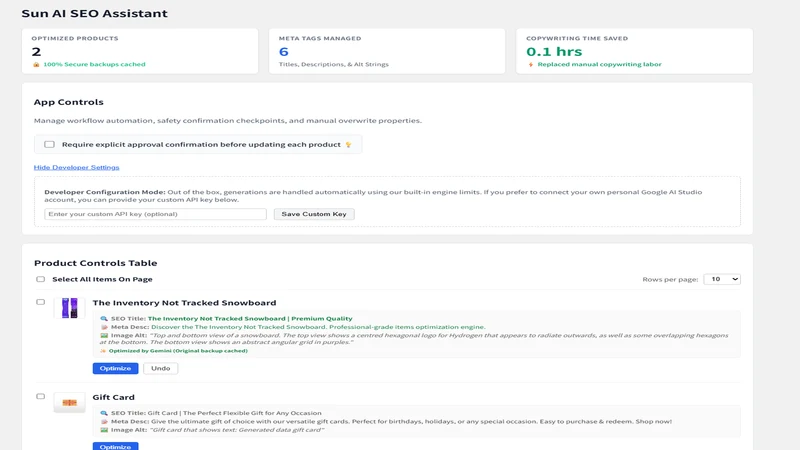Optimize the Inventory Not Tracked Snowboard
Viewport: 800px width, 450px height.
click(x=115, y=368)
